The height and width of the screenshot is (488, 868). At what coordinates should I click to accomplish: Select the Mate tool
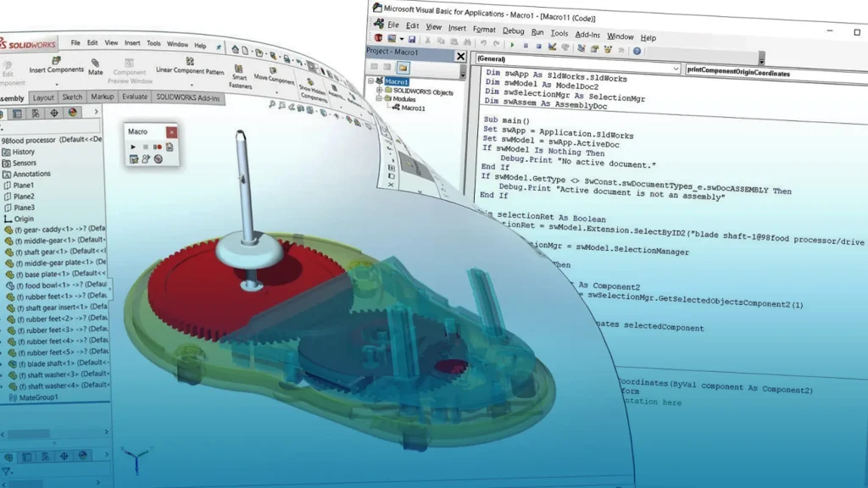click(95, 67)
